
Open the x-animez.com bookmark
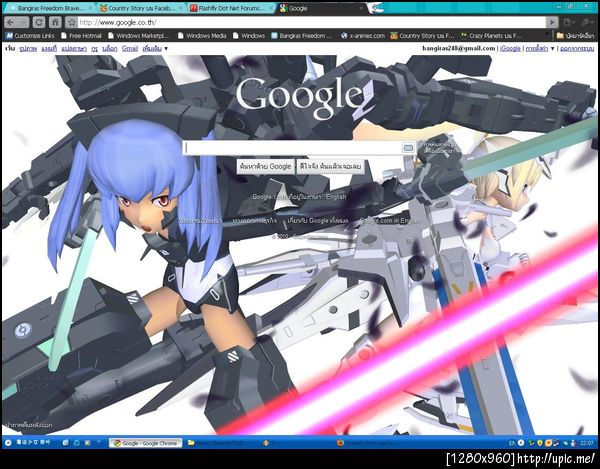[363, 36]
